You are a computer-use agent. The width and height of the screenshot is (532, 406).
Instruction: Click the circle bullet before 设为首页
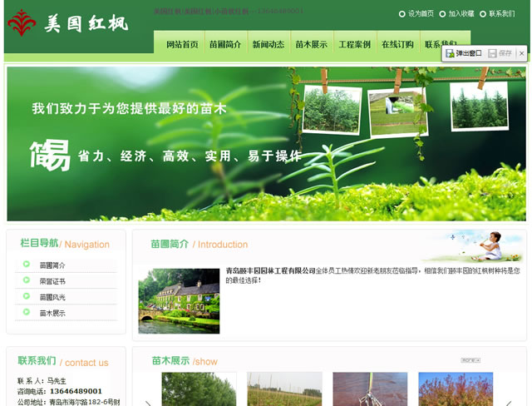401,14
